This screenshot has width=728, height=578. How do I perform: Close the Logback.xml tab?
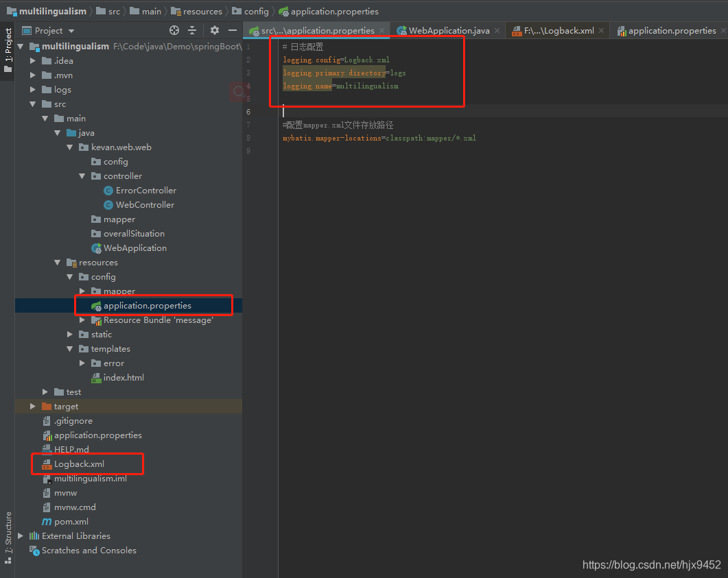click(601, 31)
